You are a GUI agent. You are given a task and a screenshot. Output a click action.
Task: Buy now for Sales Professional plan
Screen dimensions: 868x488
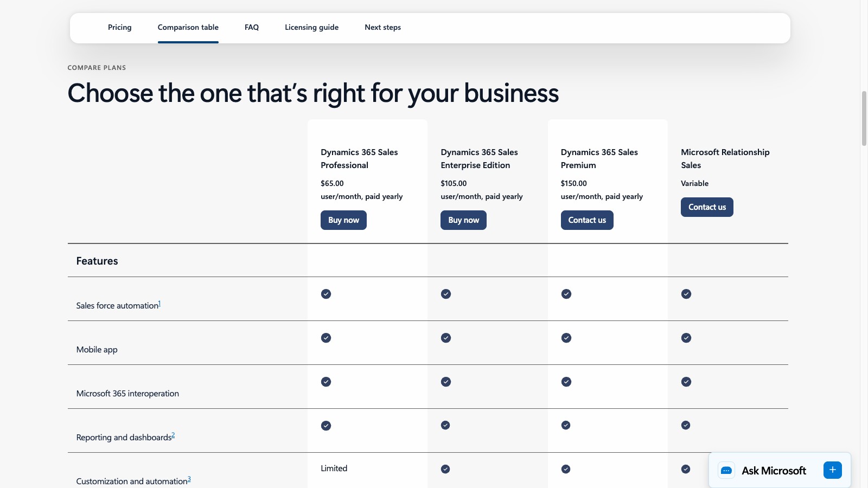click(343, 220)
